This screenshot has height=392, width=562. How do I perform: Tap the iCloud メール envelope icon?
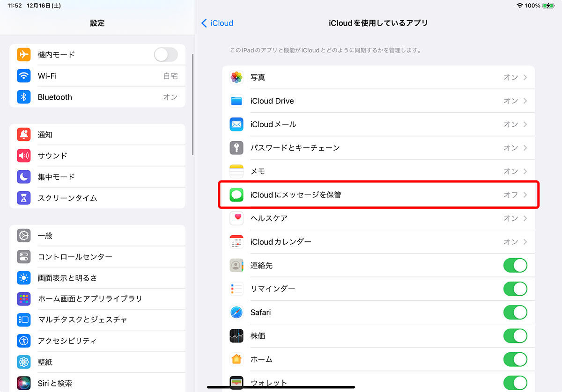(237, 124)
